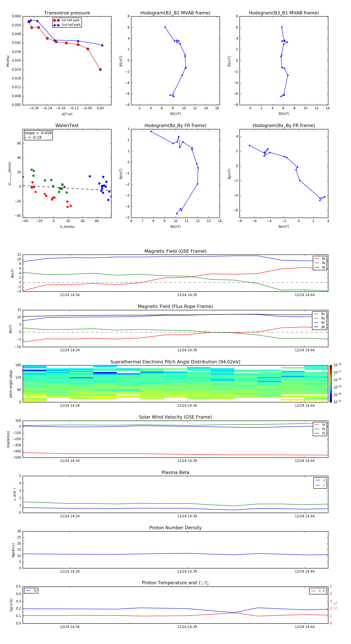Click the "Vsw(km/s)" y-axis label
The height and width of the screenshot is (644, 351).
(8, 439)
